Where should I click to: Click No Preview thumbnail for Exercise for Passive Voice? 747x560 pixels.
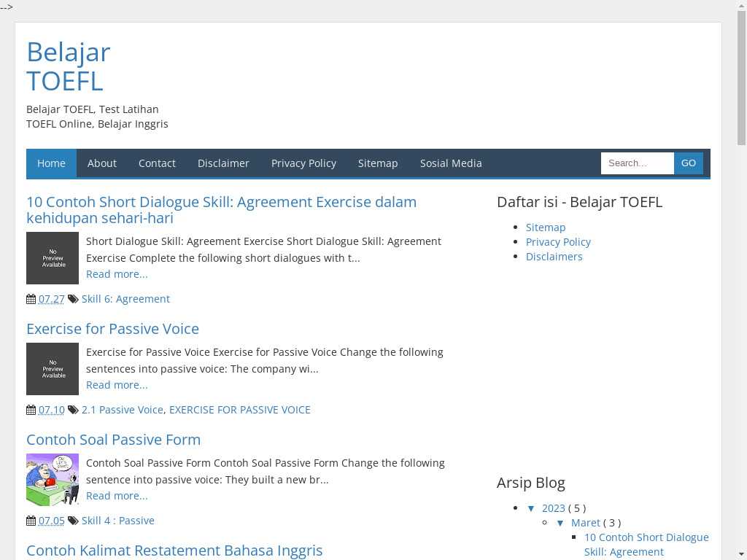[53, 369]
